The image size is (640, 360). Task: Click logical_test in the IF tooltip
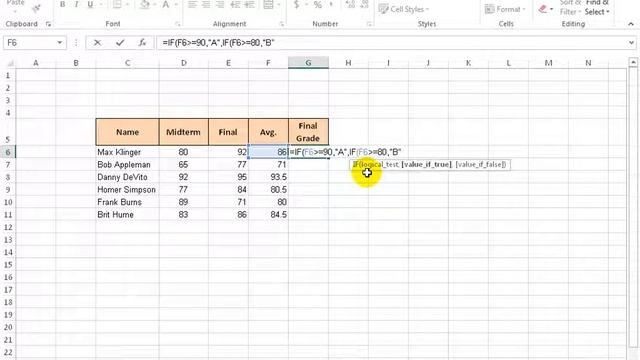click(380, 164)
